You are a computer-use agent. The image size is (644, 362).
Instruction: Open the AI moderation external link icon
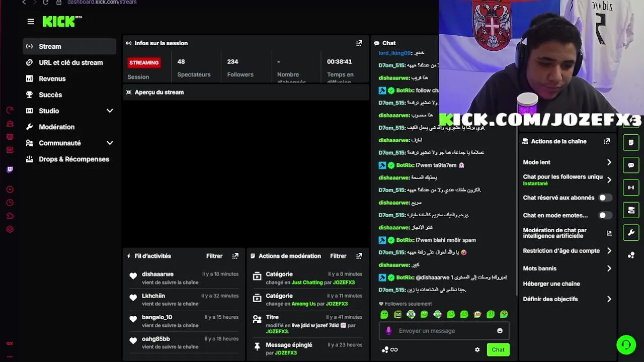pos(609,233)
